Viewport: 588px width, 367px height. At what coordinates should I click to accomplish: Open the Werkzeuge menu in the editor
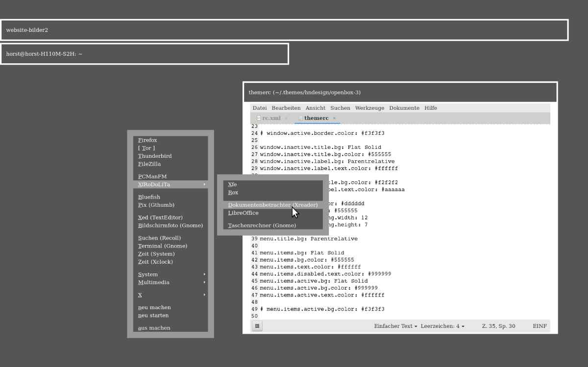369,108
